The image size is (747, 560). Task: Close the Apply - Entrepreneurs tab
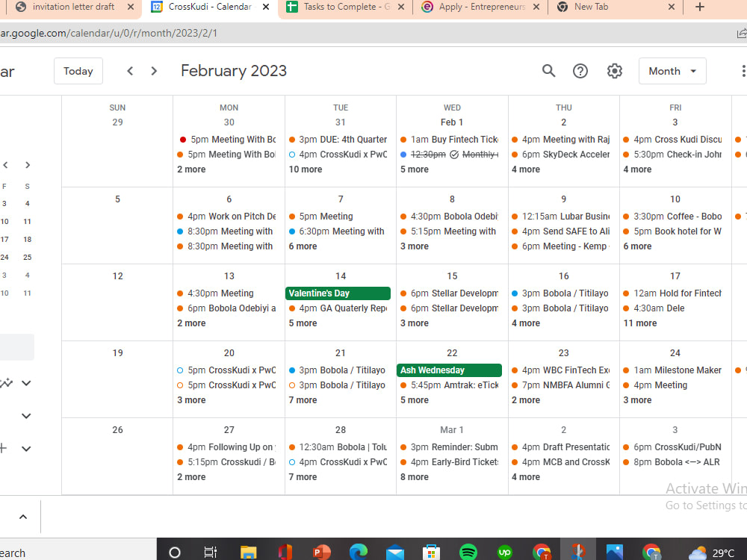click(536, 7)
